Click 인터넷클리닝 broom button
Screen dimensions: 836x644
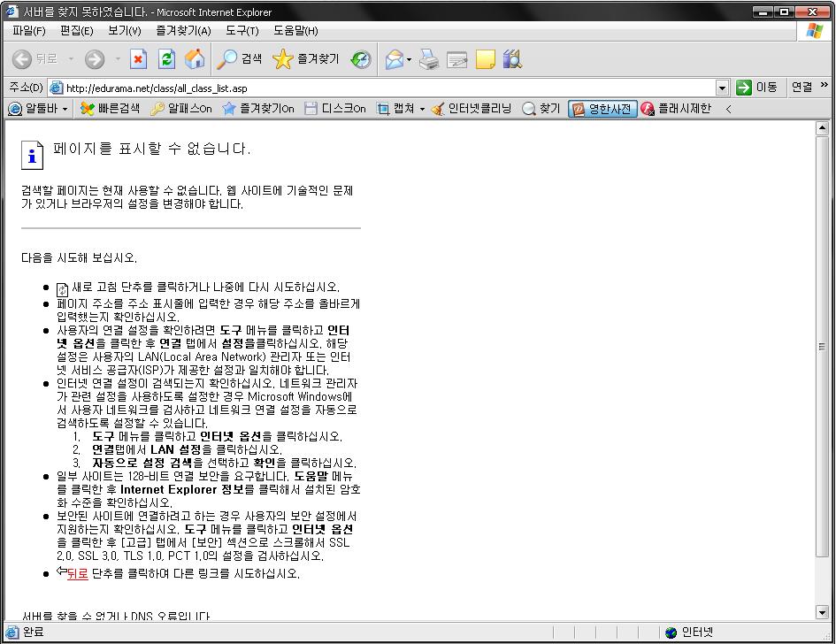(472, 109)
